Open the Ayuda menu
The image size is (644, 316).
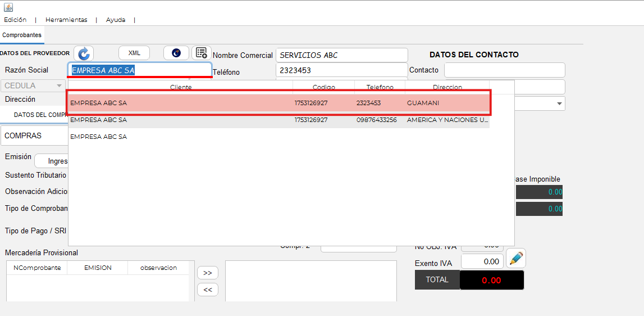pyautogui.click(x=116, y=20)
